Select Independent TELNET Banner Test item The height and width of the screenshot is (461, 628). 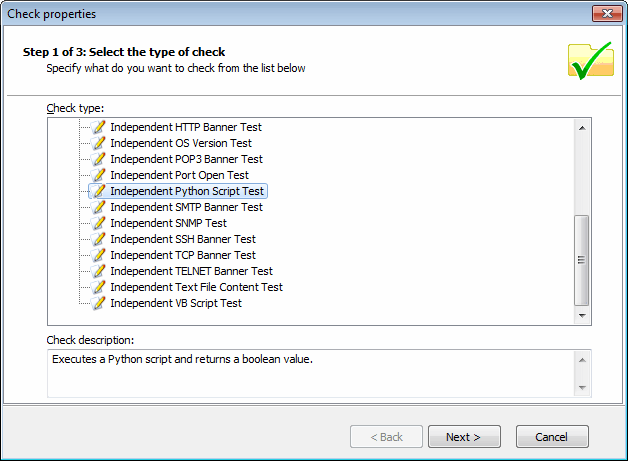pyautogui.click(x=191, y=271)
